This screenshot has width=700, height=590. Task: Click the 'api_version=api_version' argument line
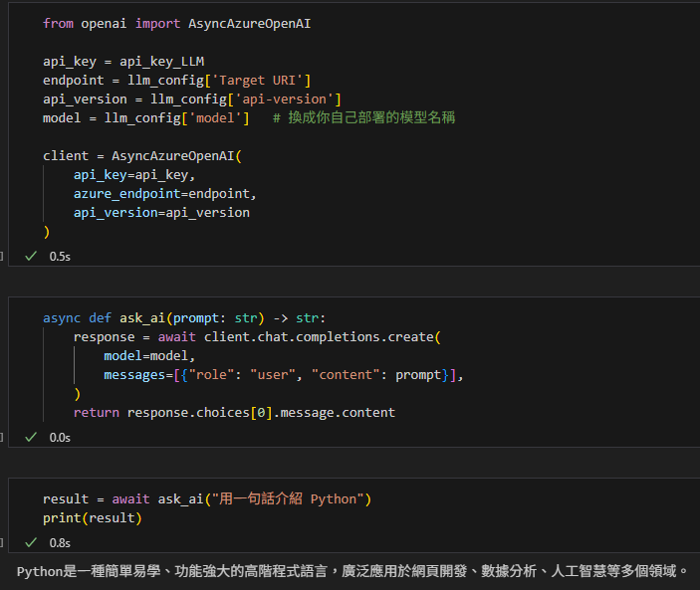[161, 212]
